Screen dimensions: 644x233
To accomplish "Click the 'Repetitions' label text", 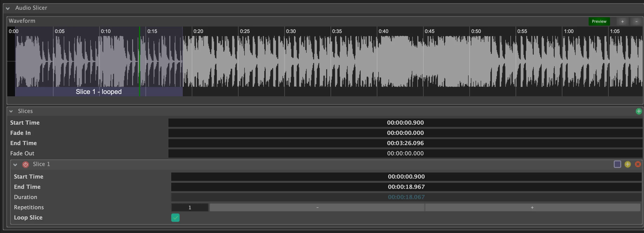I will click(x=29, y=207).
